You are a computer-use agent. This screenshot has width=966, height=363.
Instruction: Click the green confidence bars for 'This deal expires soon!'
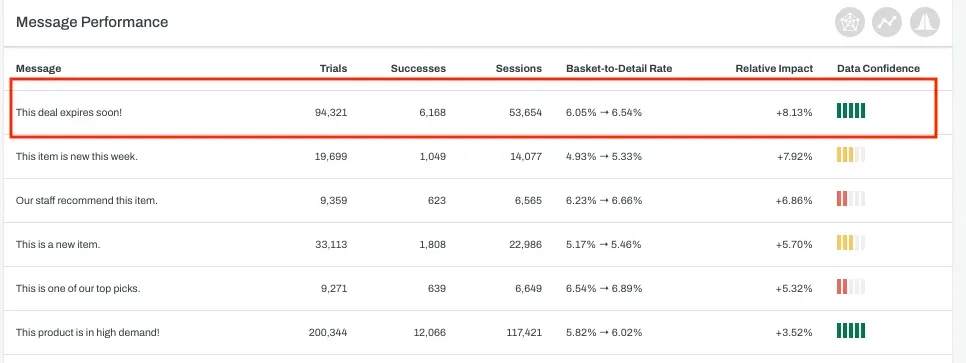point(851,111)
